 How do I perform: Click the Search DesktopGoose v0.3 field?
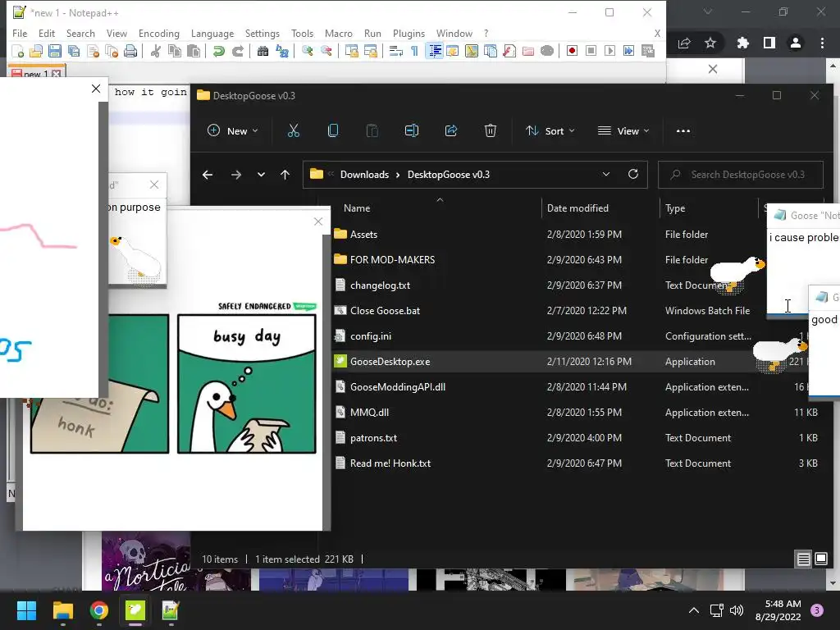pyautogui.click(x=741, y=175)
